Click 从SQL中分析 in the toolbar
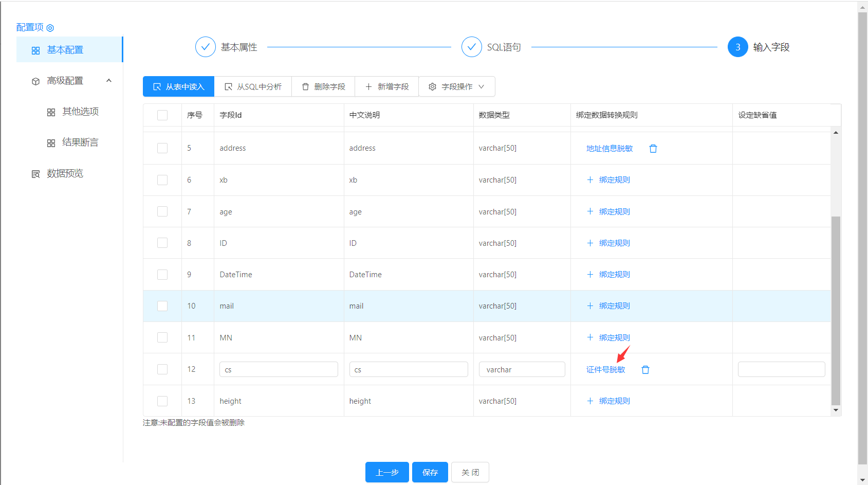The width and height of the screenshot is (868, 485). pyautogui.click(x=253, y=87)
